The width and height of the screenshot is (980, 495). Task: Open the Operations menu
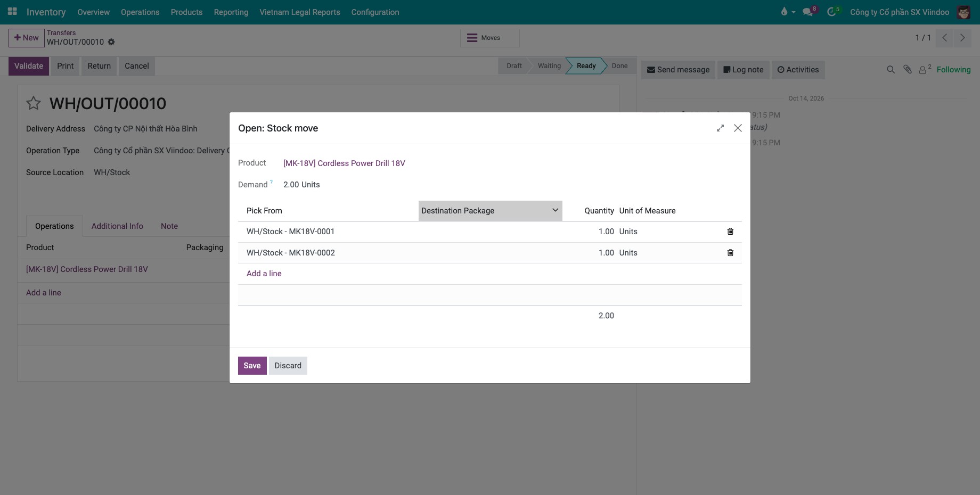(x=140, y=12)
